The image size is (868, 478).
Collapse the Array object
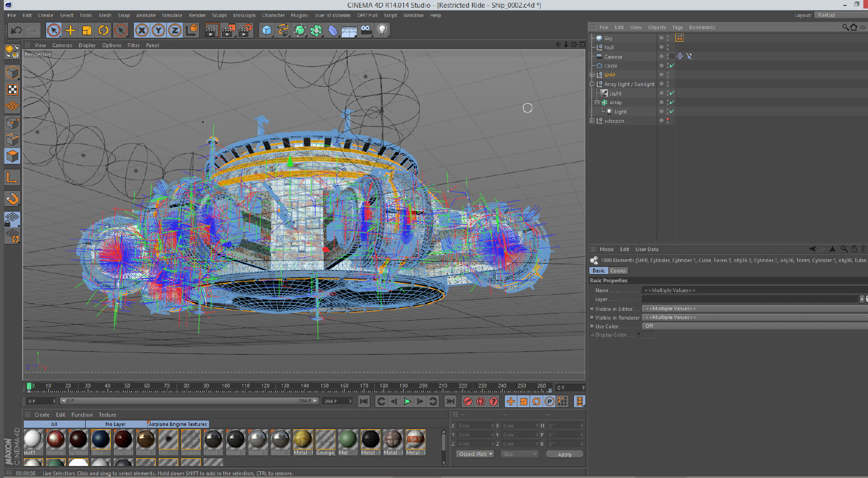tap(597, 103)
